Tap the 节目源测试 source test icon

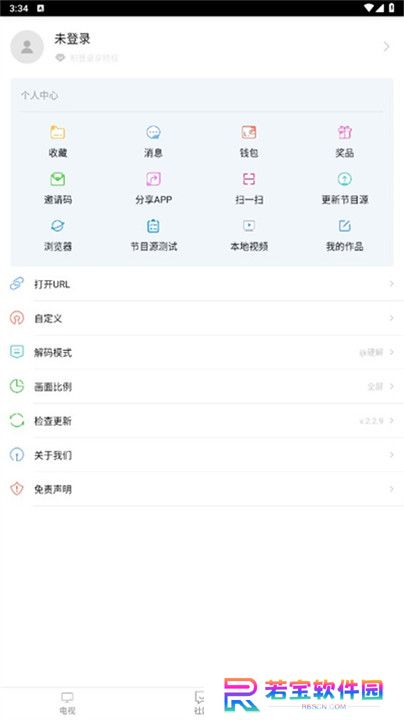(153, 226)
